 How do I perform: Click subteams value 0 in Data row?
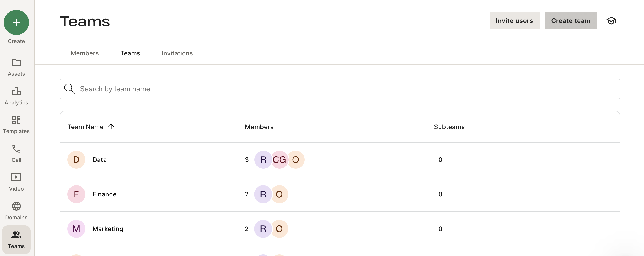[x=440, y=160]
